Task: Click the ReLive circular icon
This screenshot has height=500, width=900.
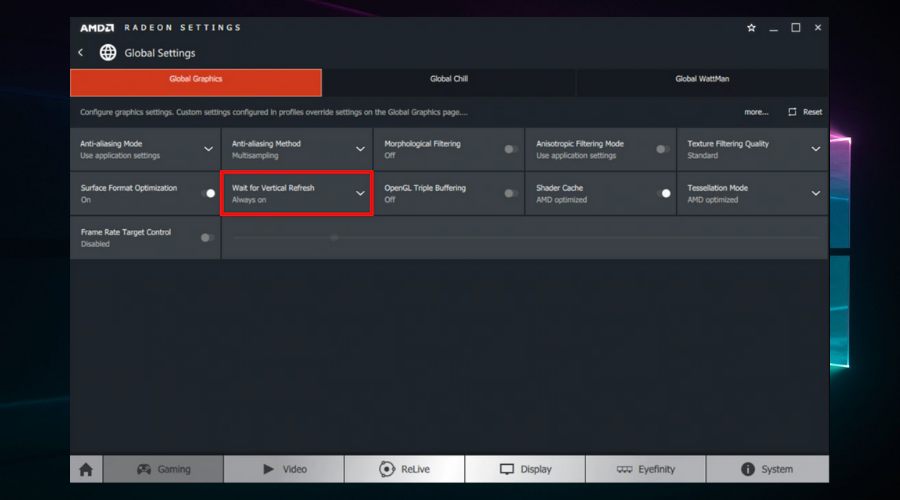Action: pos(387,469)
